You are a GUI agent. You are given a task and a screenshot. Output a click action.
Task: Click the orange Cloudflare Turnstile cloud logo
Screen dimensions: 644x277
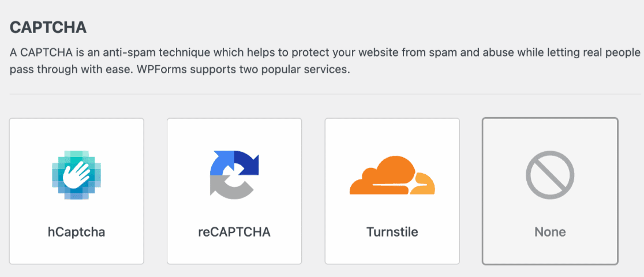392,175
